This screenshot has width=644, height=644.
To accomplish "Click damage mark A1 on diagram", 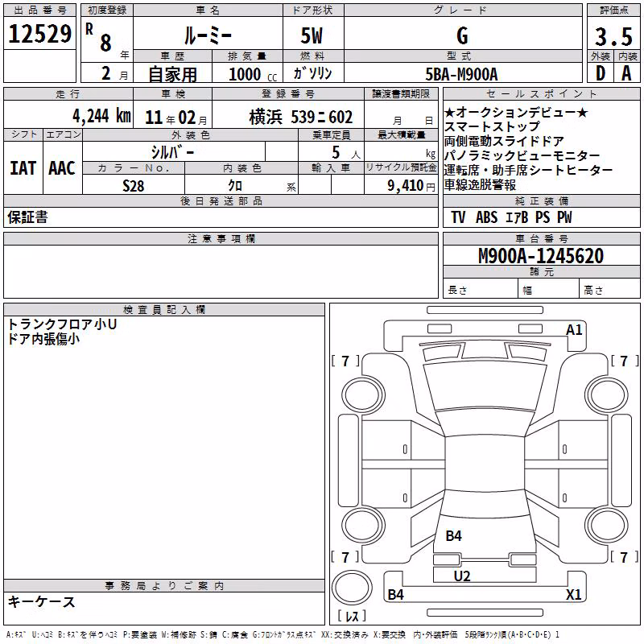I will (x=574, y=330).
